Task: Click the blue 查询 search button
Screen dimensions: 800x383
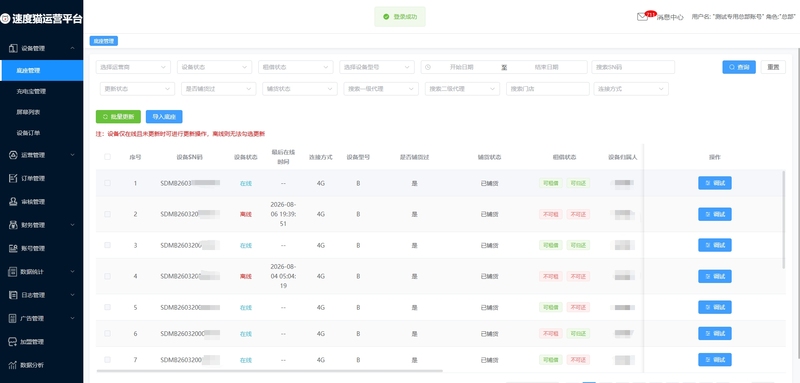Action: tap(739, 67)
